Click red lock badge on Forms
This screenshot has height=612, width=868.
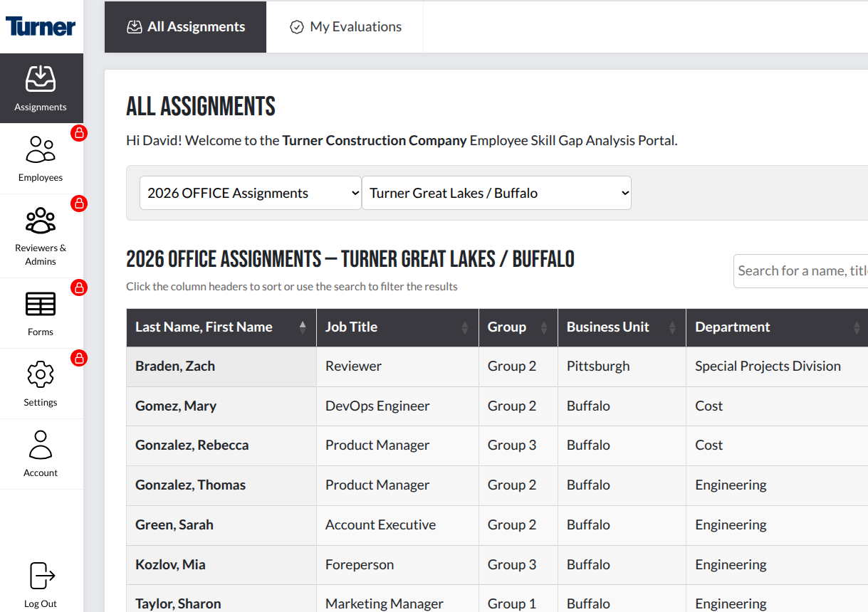(x=79, y=287)
